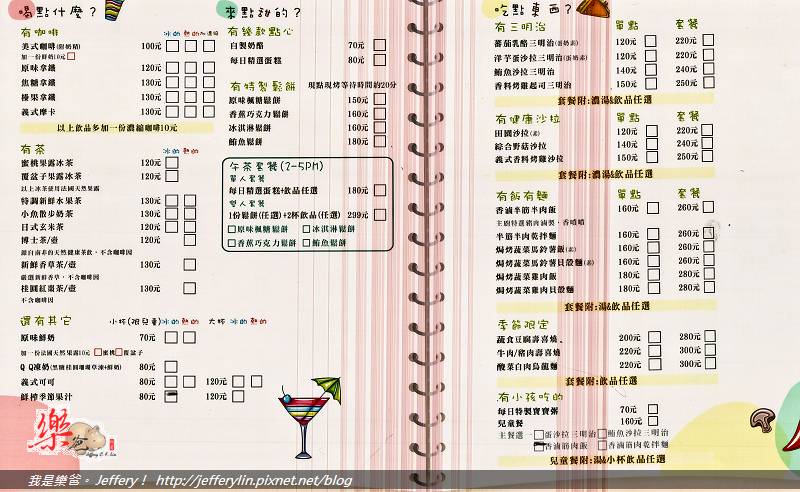Tick the 冰的 box for 美式咖啡 100元

[172, 46]
